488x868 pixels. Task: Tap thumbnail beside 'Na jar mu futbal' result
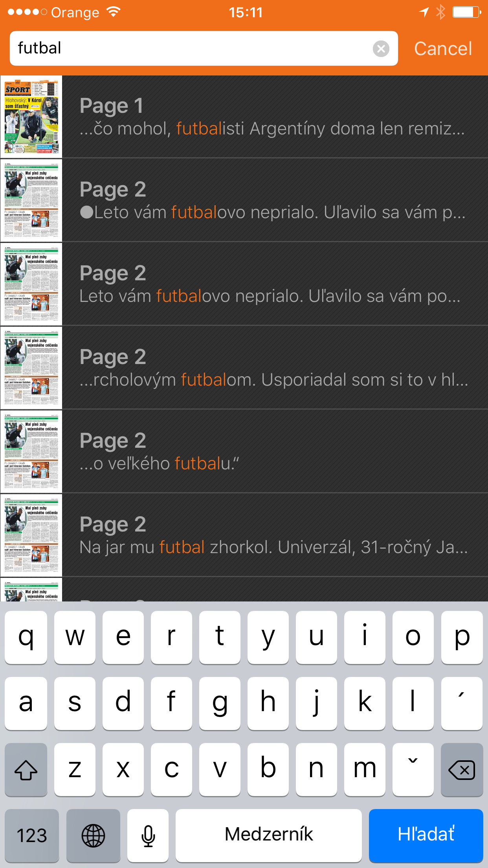click(31, 535)
